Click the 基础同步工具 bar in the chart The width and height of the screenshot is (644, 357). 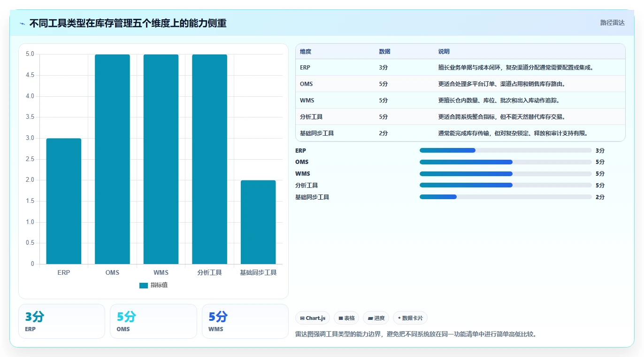[258, 222]
